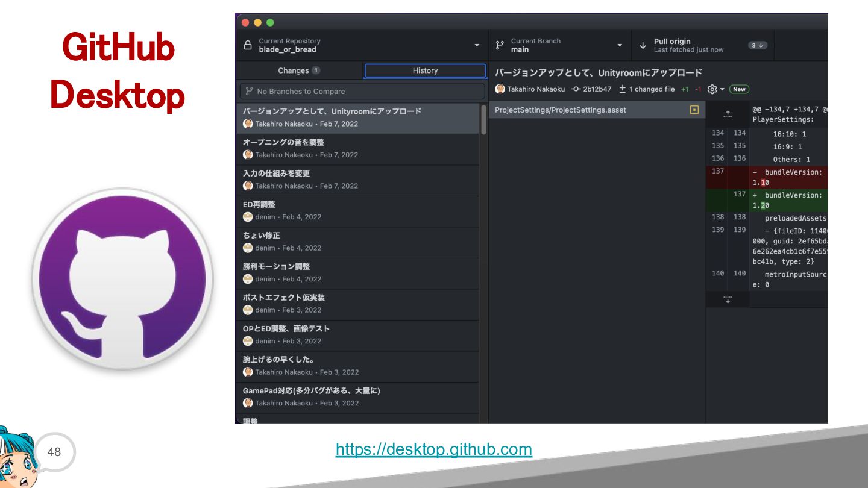Image resolution: width=868 pixels, height=488 pixels.
Task: Click the expand-up arrow above the diff
Action: click(728, 114)
